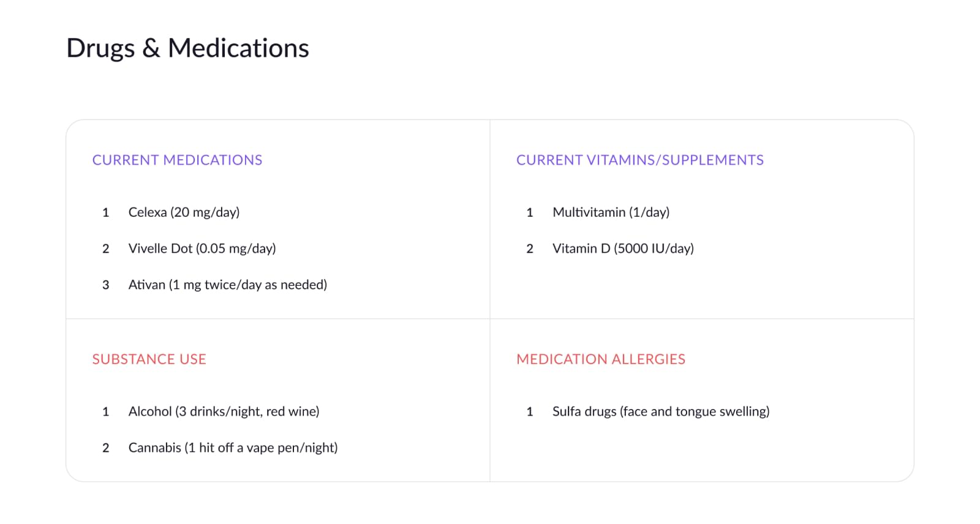Select the Vivelle Dot (0.05 mg/day) entry
The height and width of the screenshot is (524, 980).
point(202,249)
